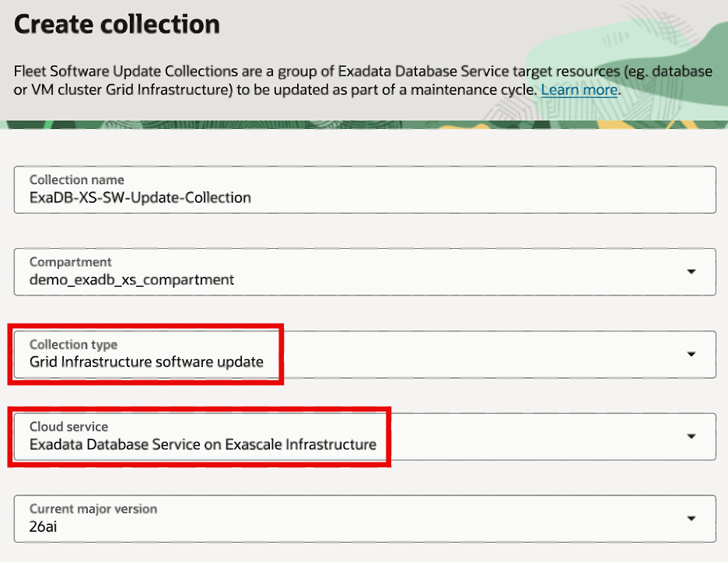Click the Collection name input field
The image size is (728, 563).
point(365,190)
